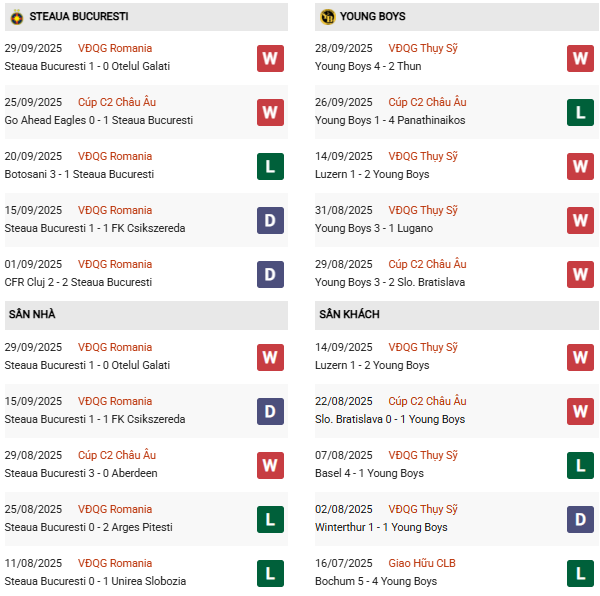600x596 pixels.
Task: Click W badge for Steaua vs Otelul Galati
Action: [270, 58]
